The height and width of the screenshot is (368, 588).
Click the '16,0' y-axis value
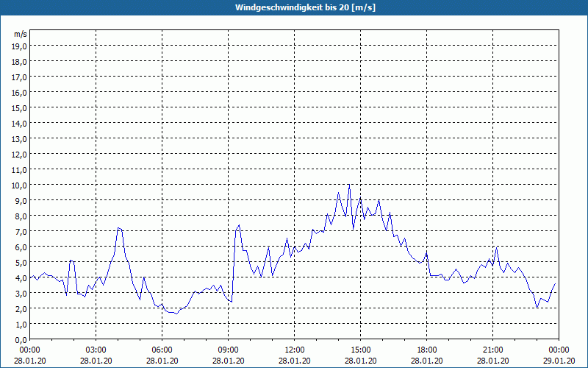coord(20,92)
